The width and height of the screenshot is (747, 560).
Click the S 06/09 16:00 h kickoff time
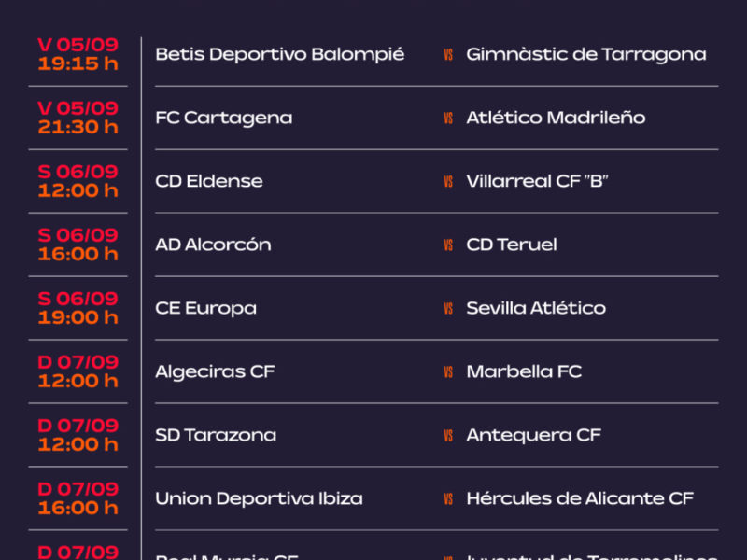click(x=78, y=245)
